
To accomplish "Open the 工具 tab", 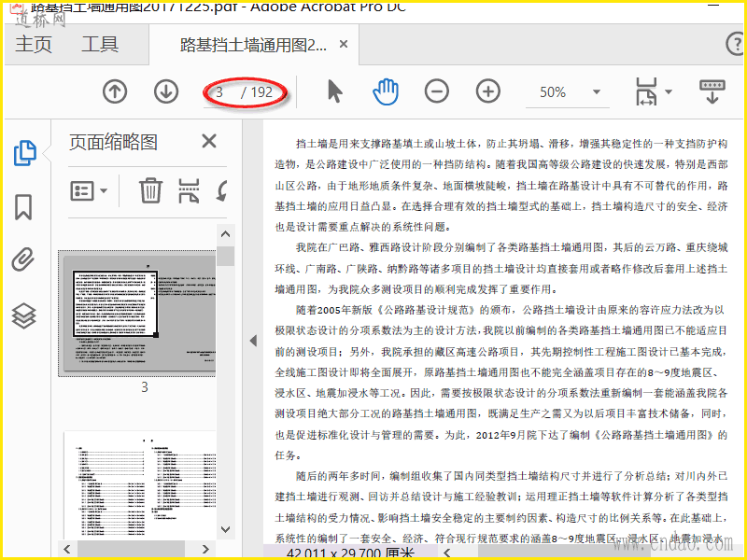I will coord(100,45).
